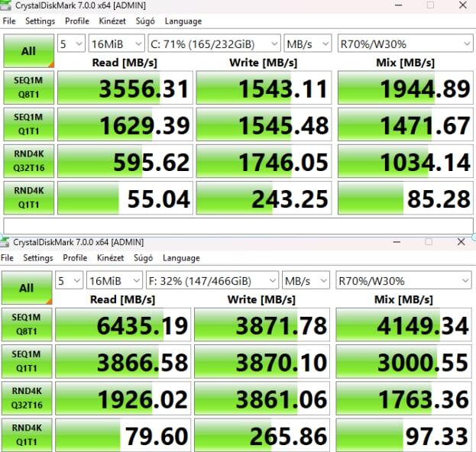
Task: Minimize the top CrystalDiskMark window
Action: tap(398, 5)
